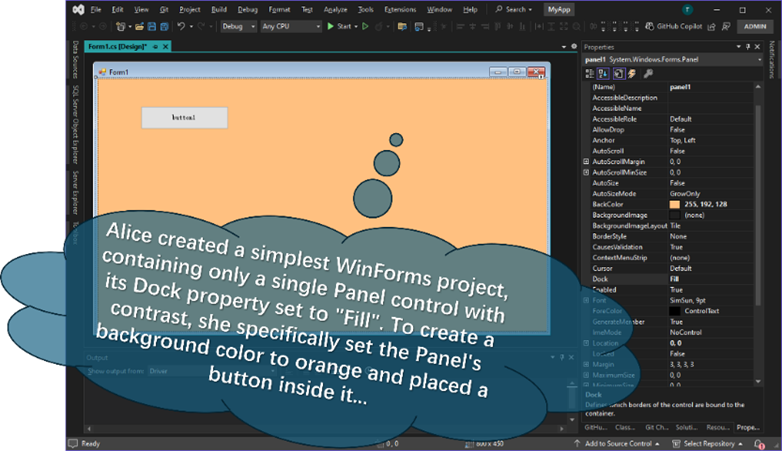
Task: Pin the Form1.cs [Design] tab
Action: tap(156, 46)
